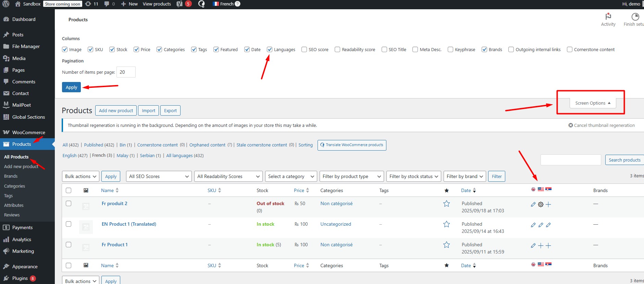Click the featured star for Fr Product 1
This screenshot has height=284, width=644.
[x=446, y=245]
